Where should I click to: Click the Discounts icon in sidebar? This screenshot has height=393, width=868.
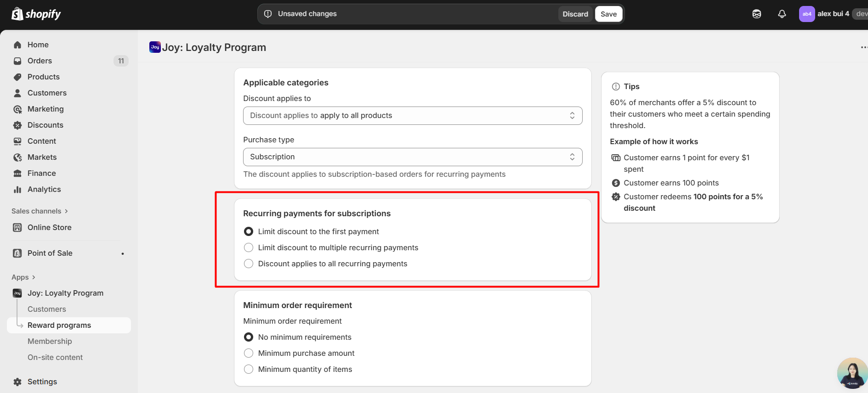[17, 125]
